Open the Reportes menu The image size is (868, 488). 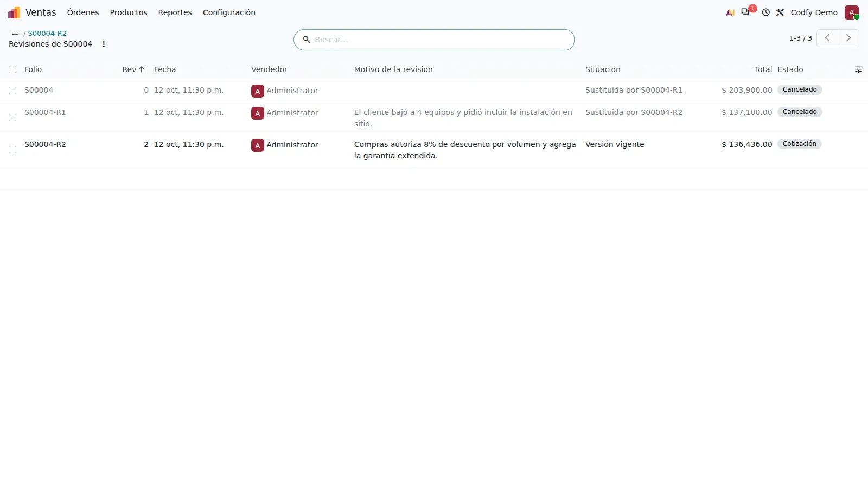coord(175,12)
